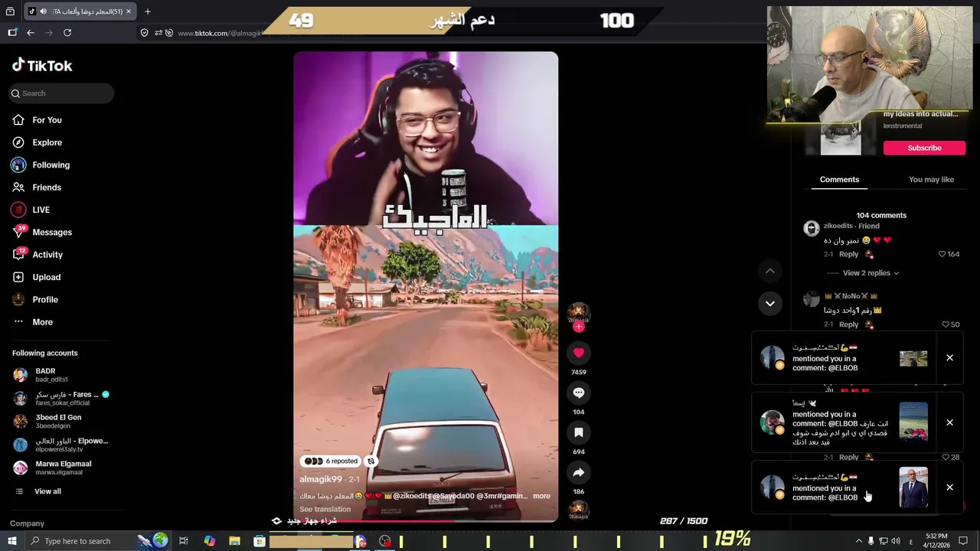
Task: Click the repost arrows icon
Action: 371,461
